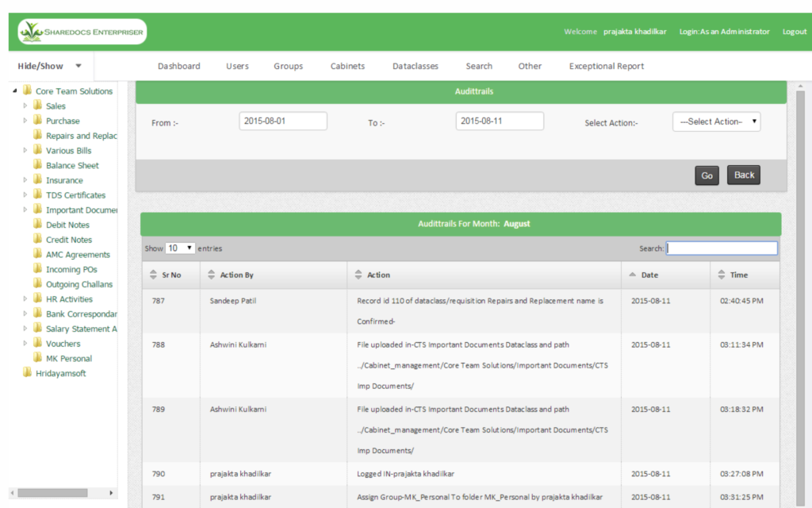812x508 pixels.
Task: Open the Search menu item
Action: 479,66
